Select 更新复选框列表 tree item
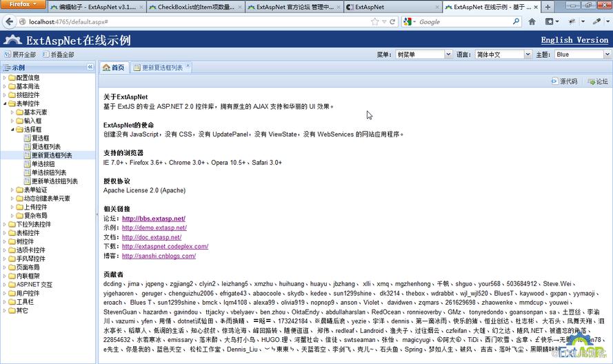The width and height of the screenshot is (613, 364). [52, 155]
